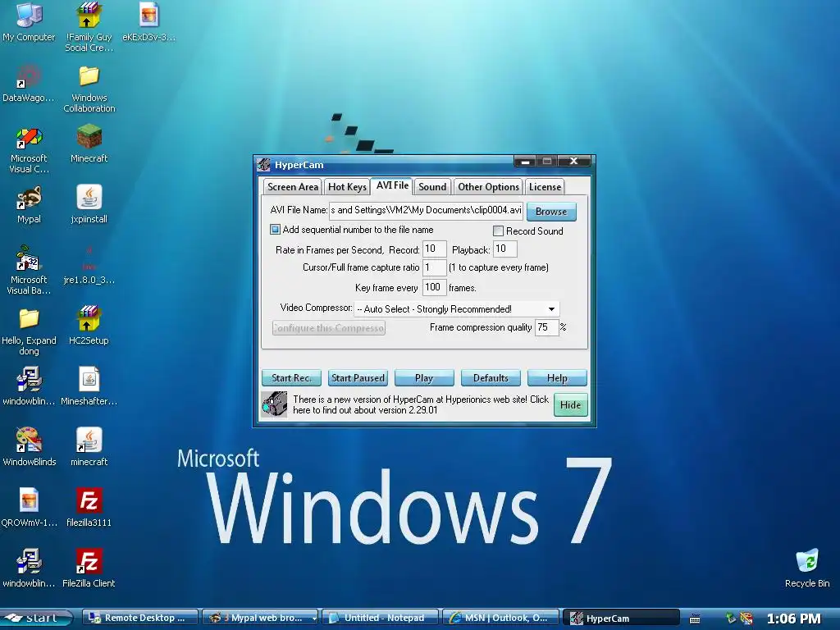840x630 pixels.
Task: Switch to Remote Desktop taskbar item
Action: click(140, 619)
